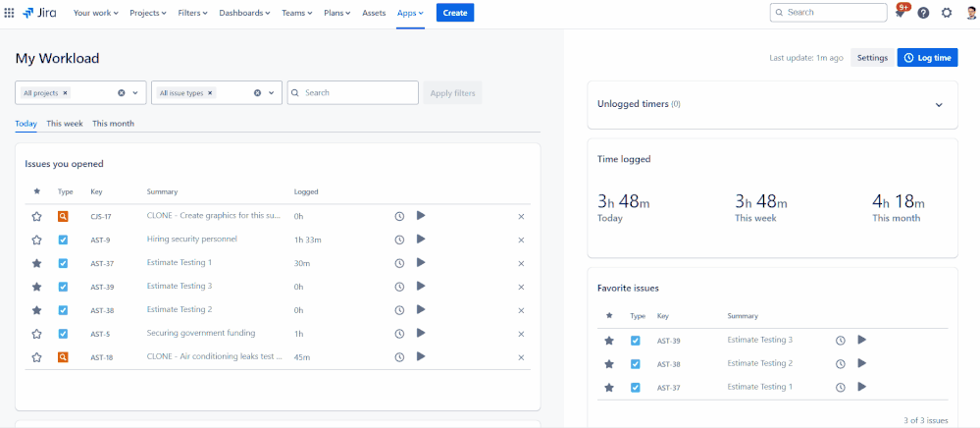The height and width of the screenshot is (428, 980).
Task: Click the top Jira Search field
Action: pos(829,13)
